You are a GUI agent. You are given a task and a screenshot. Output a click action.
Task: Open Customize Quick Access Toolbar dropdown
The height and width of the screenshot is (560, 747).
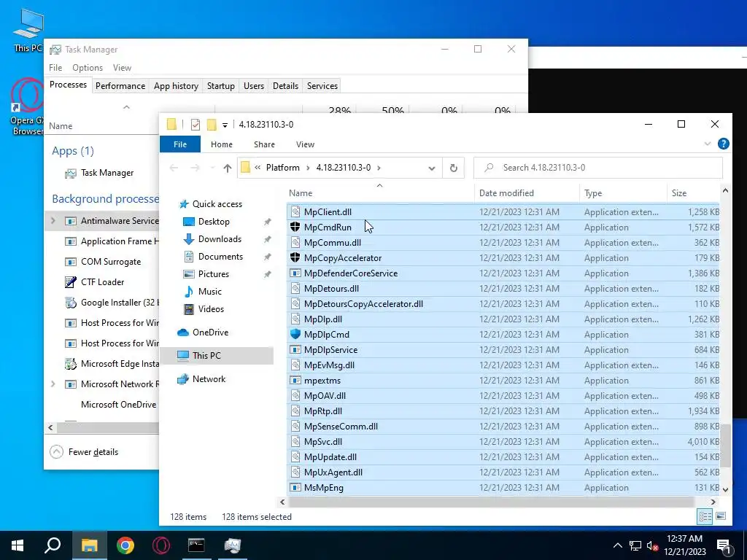tap(225, 125)
